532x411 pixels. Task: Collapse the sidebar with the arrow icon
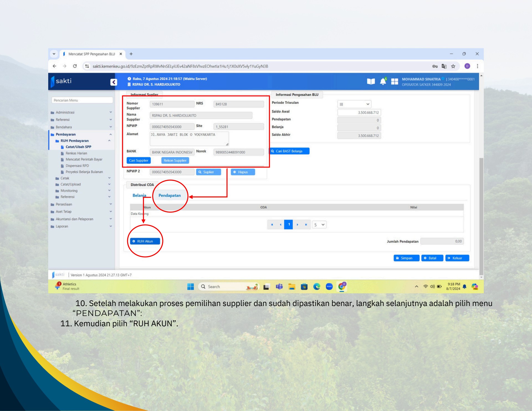point(113,82)
